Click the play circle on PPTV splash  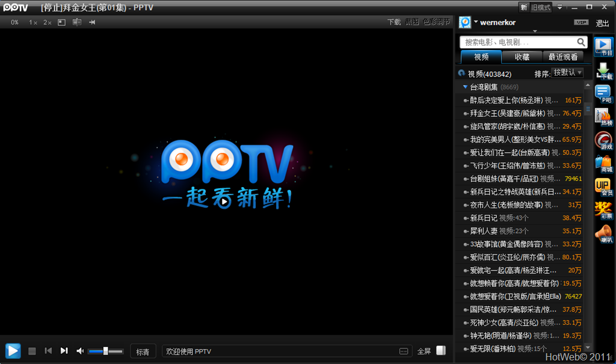click(x=224, y=202)
